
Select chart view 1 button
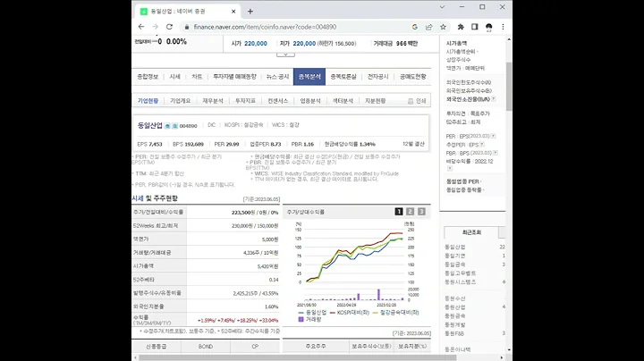pyautogui.click(x=398, y=211)
